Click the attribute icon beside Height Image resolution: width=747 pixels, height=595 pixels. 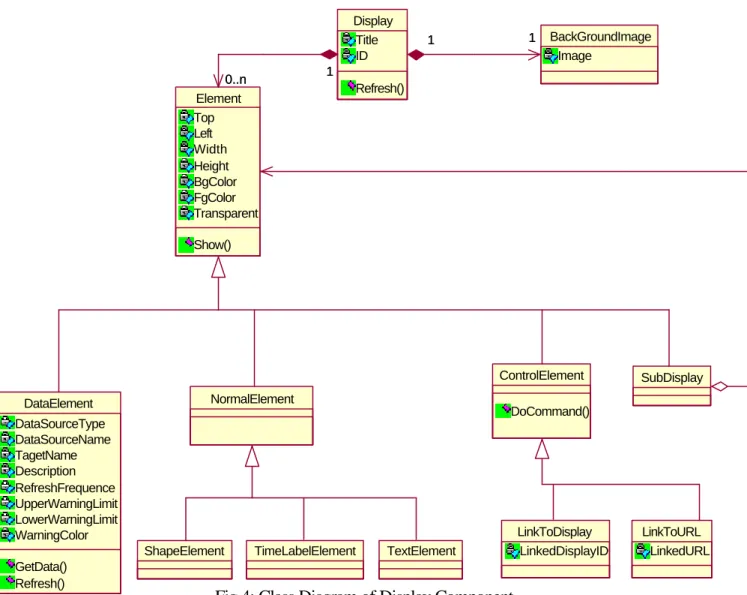[186, 165]
